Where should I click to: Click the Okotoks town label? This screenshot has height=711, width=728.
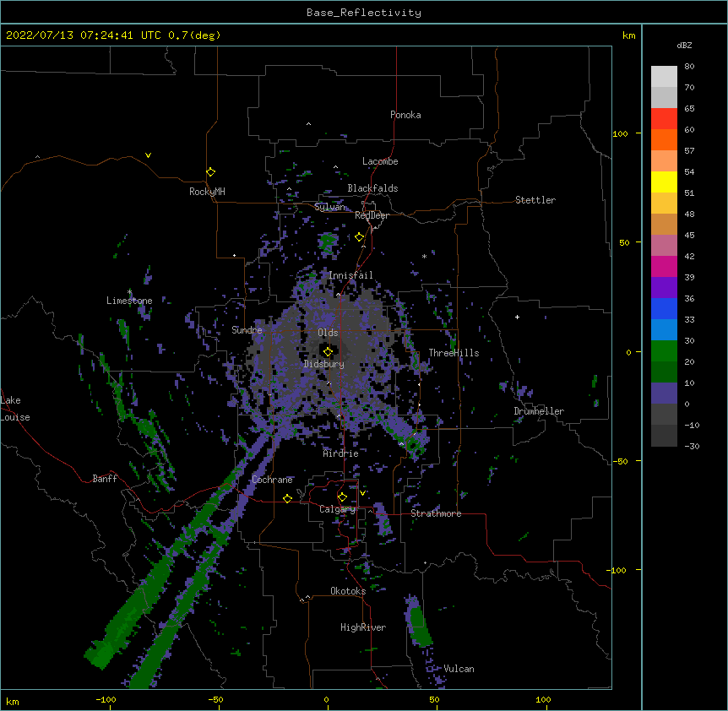tap(348, 591)
